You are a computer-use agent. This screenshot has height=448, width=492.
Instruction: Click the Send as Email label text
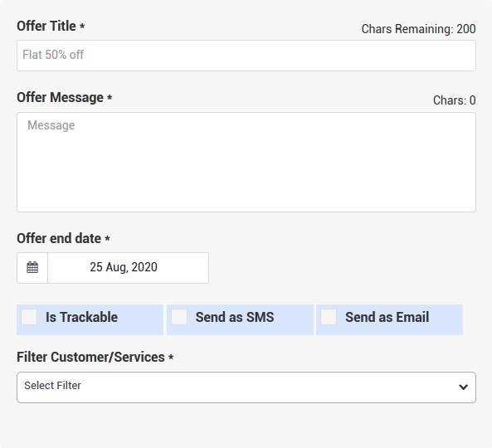pyautogui.click(x=387, y=317)
